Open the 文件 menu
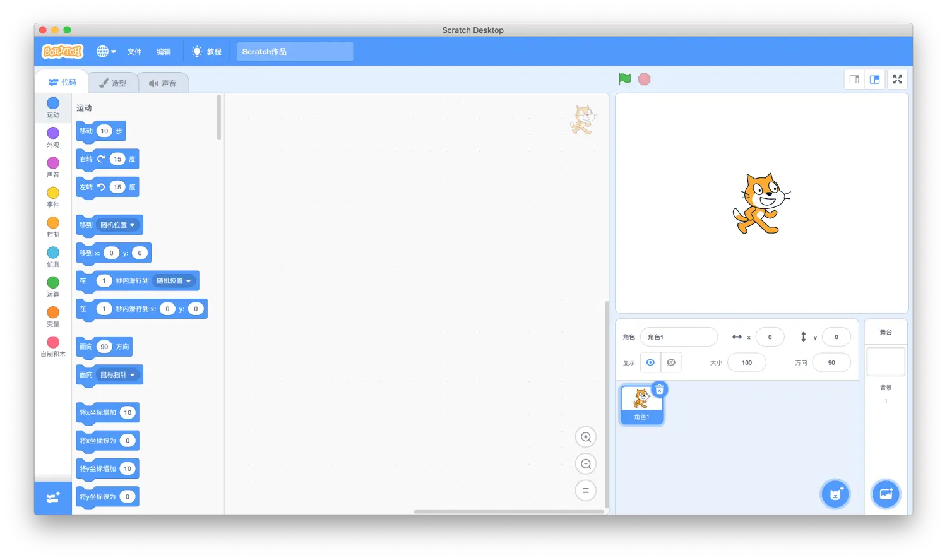The image size is (947, 560). click(x=134, y=52)
